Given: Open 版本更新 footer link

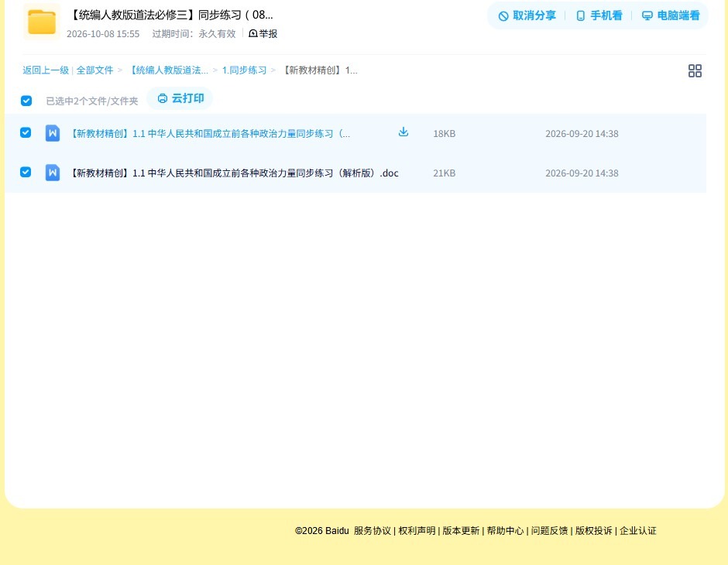Looking at the screenshot, I should 461,531.
